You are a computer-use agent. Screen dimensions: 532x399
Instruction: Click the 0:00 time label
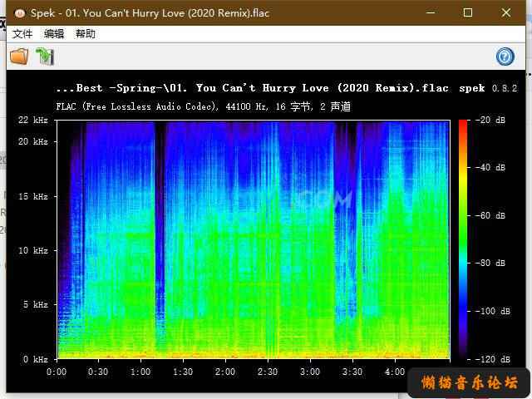coord(57,372)
